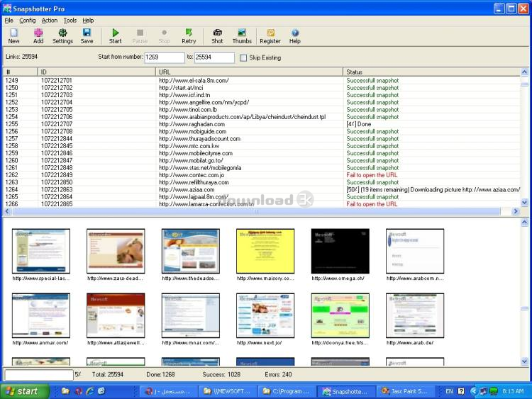This screenshot has height=399, width=532.
Task: Select row with ID 1072212708
Action: pos(262,131)
